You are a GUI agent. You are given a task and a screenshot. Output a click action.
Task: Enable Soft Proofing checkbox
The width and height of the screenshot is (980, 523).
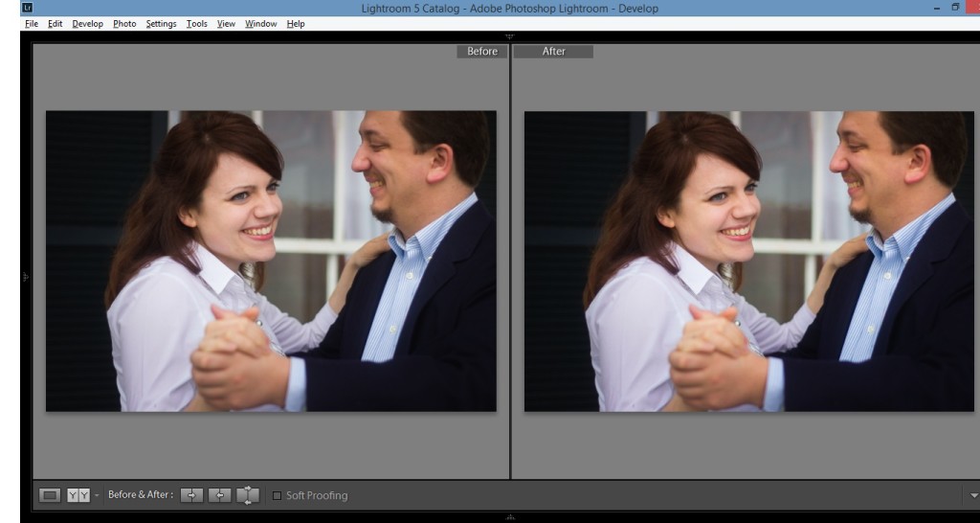[x=278, y=495]
